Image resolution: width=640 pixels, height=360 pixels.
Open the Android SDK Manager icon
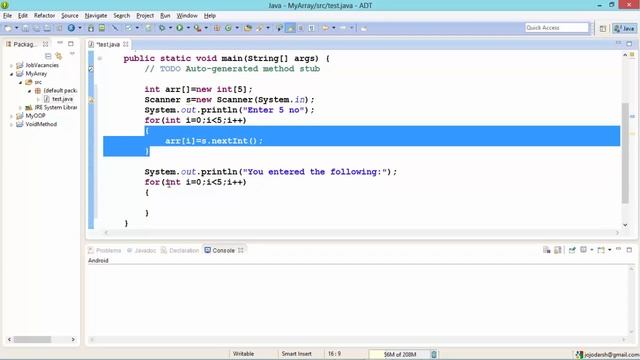(91, 28)
